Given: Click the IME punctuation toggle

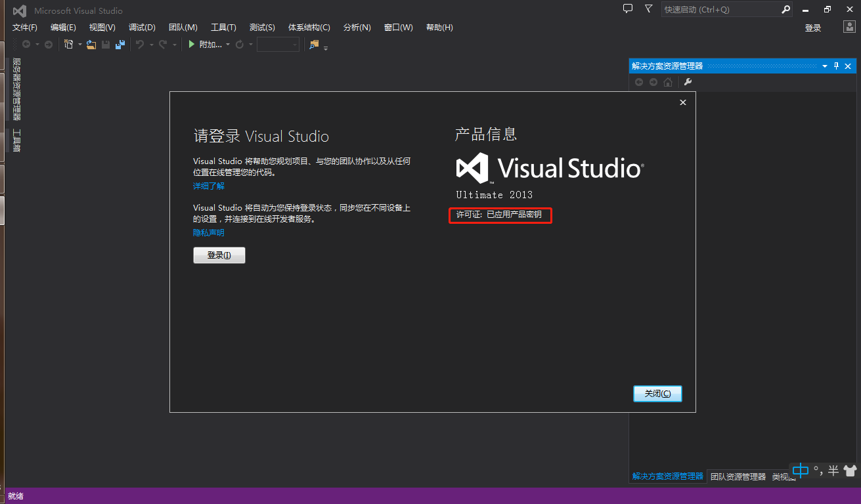Looking at the screenshot, I should [818, 470].
